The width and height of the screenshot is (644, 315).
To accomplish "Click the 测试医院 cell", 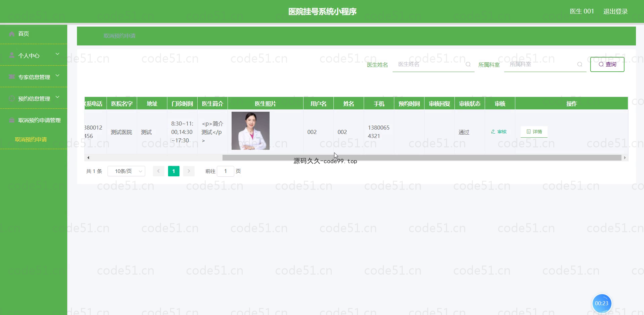I will [121, 132].
